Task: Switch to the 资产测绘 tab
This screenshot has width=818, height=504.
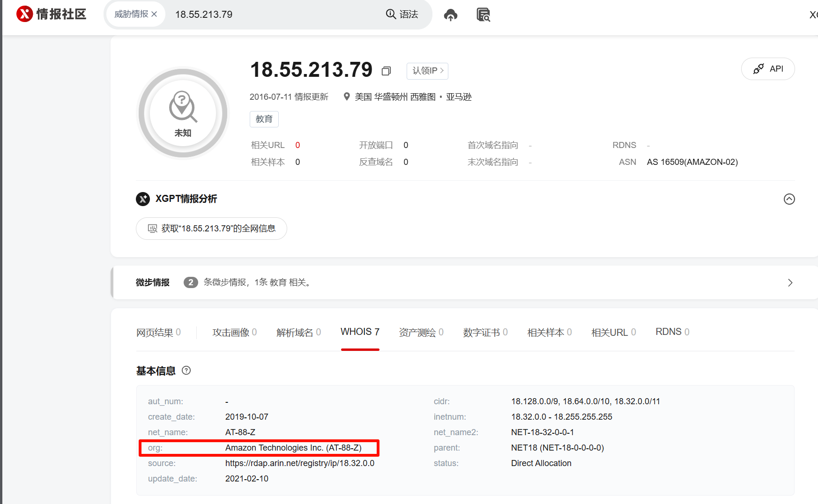Action: coord(421,332)
